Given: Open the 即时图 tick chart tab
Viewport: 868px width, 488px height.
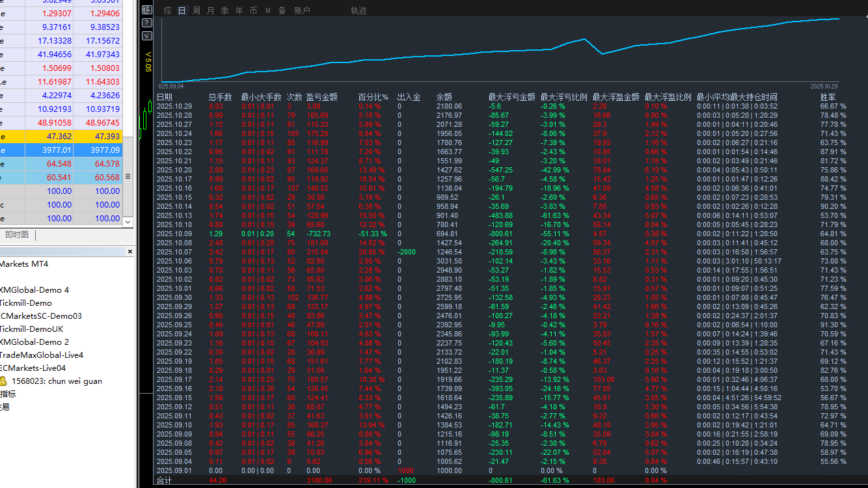Looking at the screenshot, I should (x=16, y=235).
